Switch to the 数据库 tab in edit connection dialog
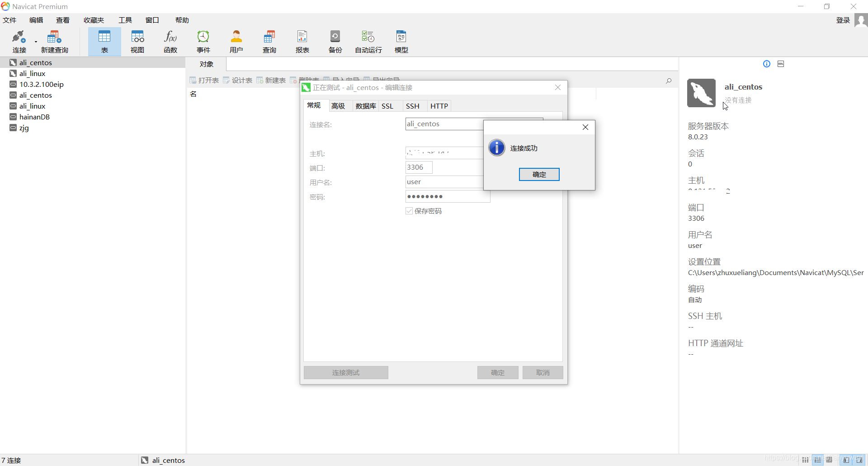Viewport: 868px width, 466px height. click(x=366, y=106)
